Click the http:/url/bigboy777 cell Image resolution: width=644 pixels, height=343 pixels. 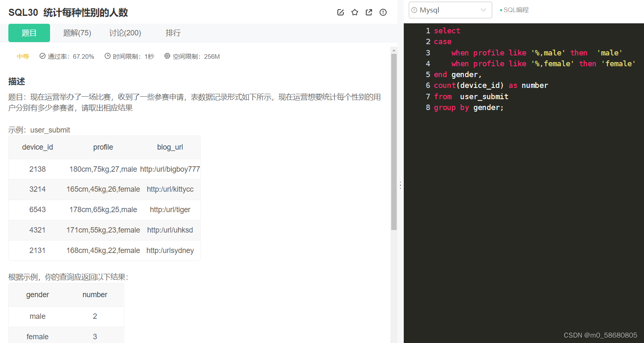tap(170, 169)
